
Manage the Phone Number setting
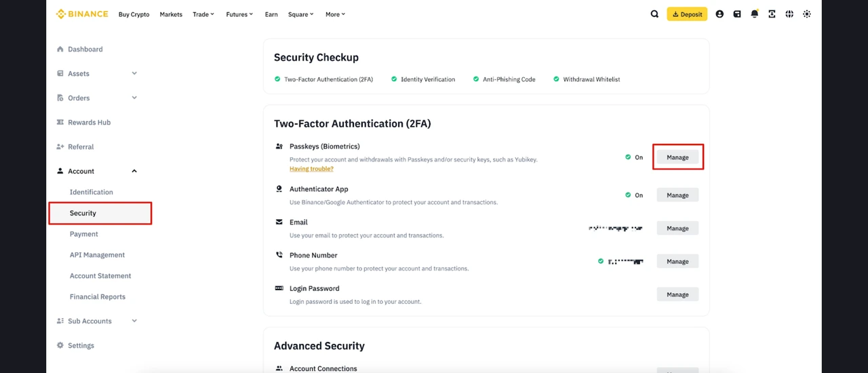677,262
